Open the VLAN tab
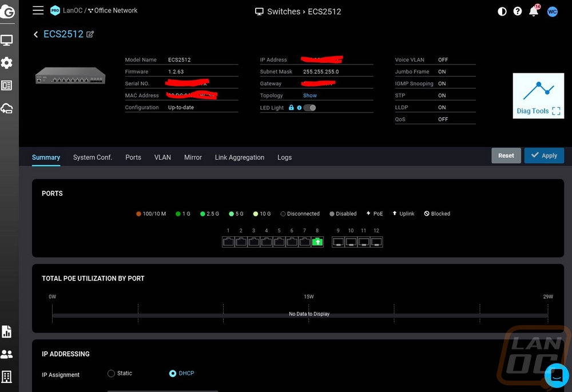This screenshot has width=572, height=392. point(162,157)
